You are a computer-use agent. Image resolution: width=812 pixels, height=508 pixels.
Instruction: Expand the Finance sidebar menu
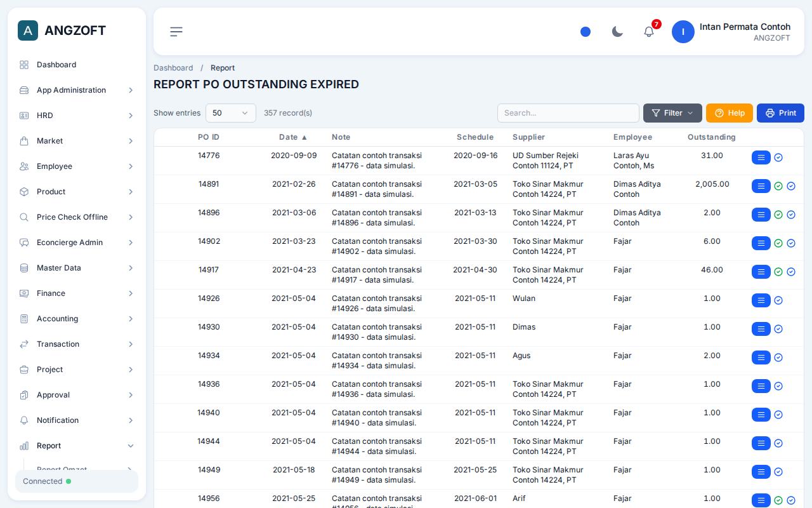click(x=77, y=293)
